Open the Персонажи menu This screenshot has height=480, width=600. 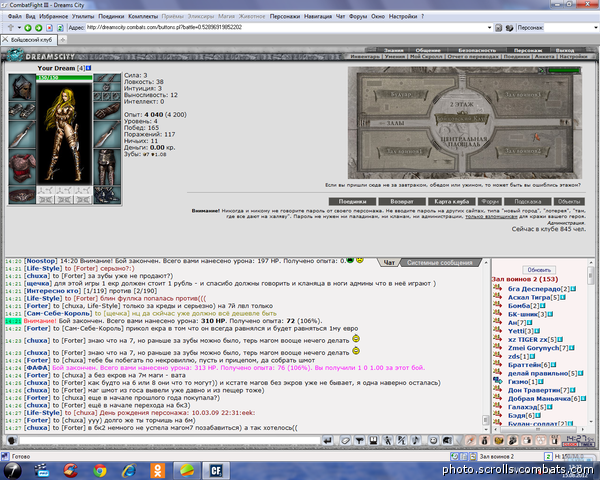coord(285,16)
